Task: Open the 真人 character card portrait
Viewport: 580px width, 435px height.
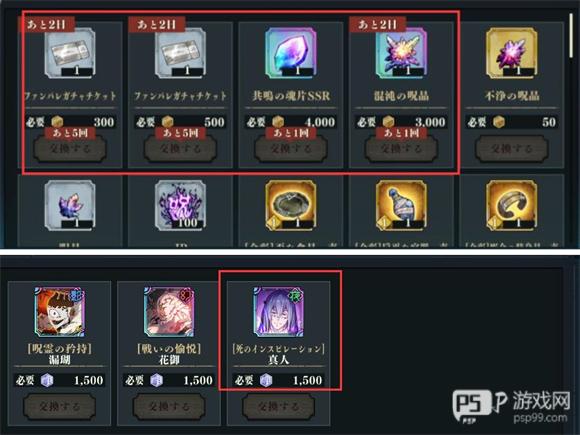Action: tap(279, 311)
